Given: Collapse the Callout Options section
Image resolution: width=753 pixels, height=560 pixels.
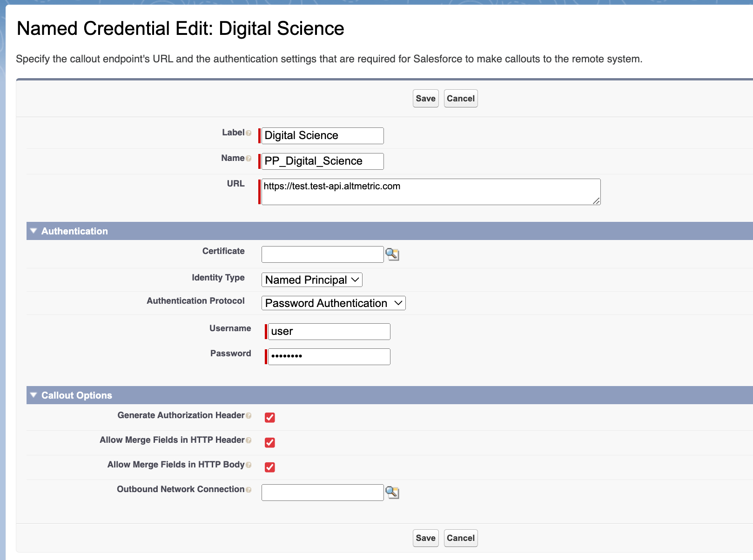Looking at the screenshot, I should [x=34, y=395].
